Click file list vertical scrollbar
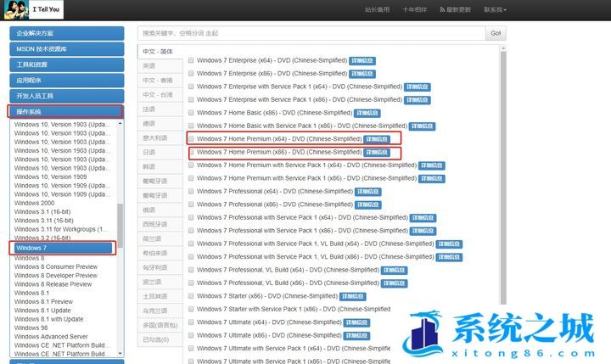The image size is (611, 364). coord(503,177)
